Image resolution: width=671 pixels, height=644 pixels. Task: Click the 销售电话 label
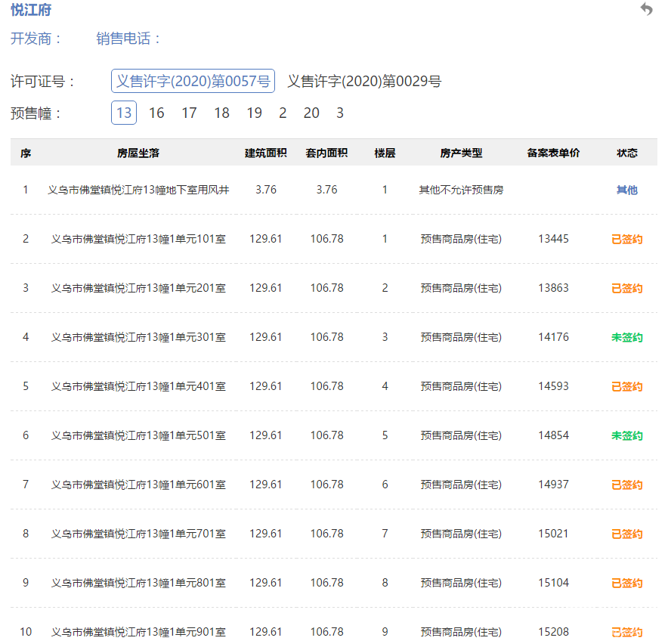(128, 39)
